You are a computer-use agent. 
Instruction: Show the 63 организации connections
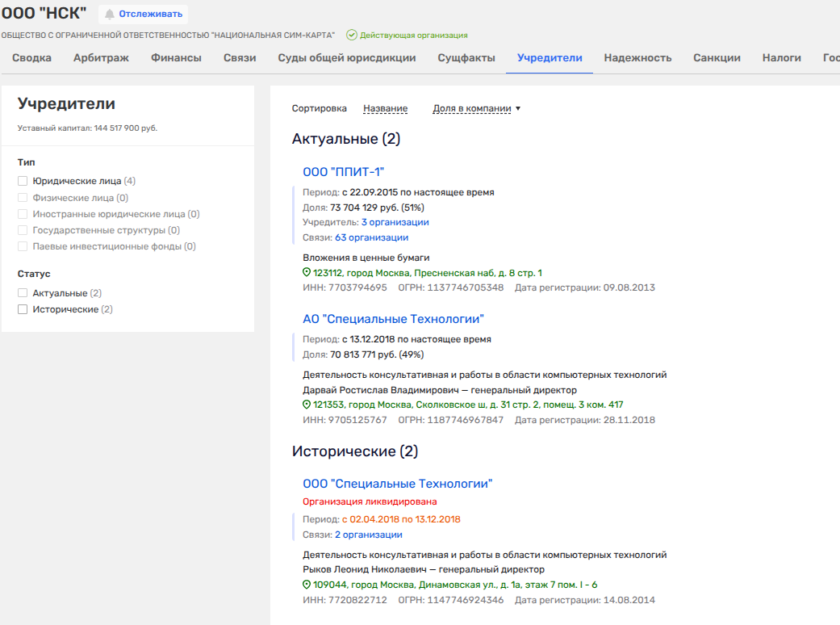click(371, 237)
